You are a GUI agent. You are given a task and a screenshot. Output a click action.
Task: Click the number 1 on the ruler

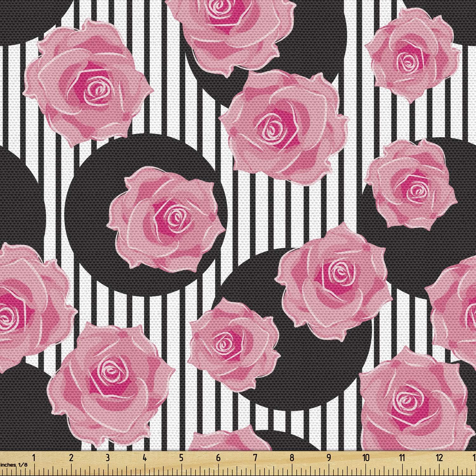[x=34, y=458]
